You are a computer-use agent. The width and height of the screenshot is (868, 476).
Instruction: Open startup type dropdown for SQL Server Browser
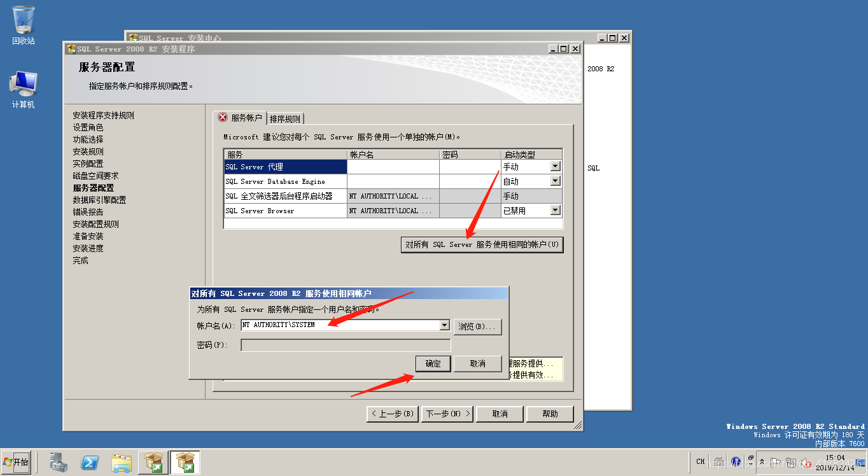point(555,211)
